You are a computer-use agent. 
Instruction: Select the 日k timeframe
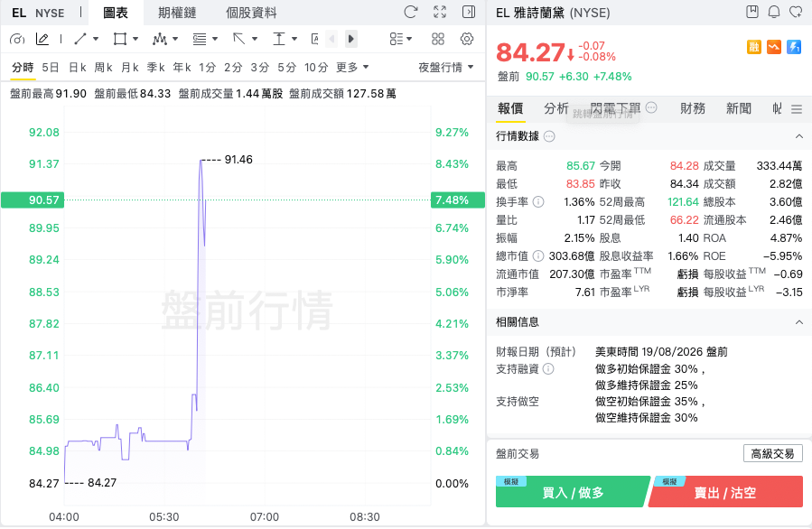[x=77, y=68]
